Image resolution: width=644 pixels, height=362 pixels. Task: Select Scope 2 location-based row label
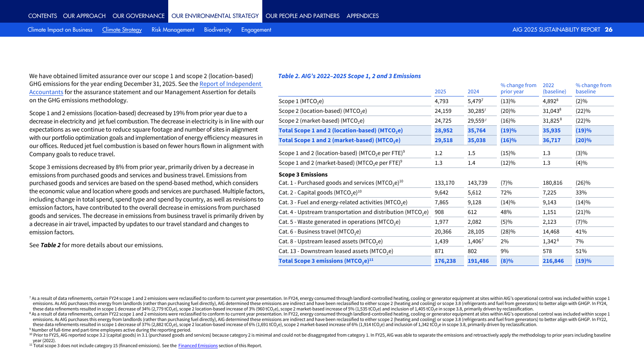(x=323, y=111)
